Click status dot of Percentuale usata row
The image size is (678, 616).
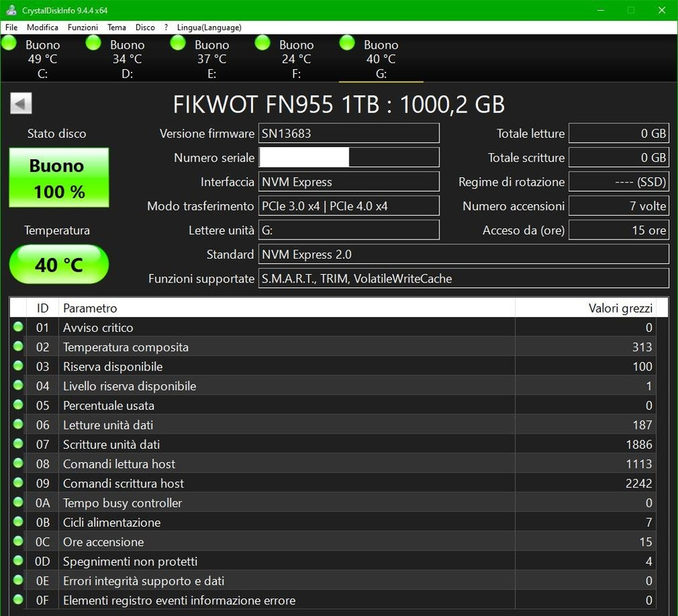click(18, 404)
